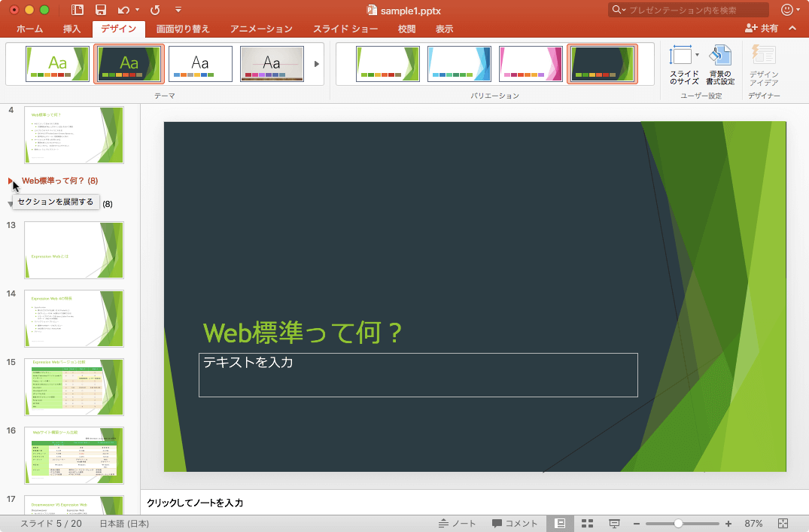Expand more themes with the arrow
This screenshot has width=809, height=532.
(x=317, y=64)
